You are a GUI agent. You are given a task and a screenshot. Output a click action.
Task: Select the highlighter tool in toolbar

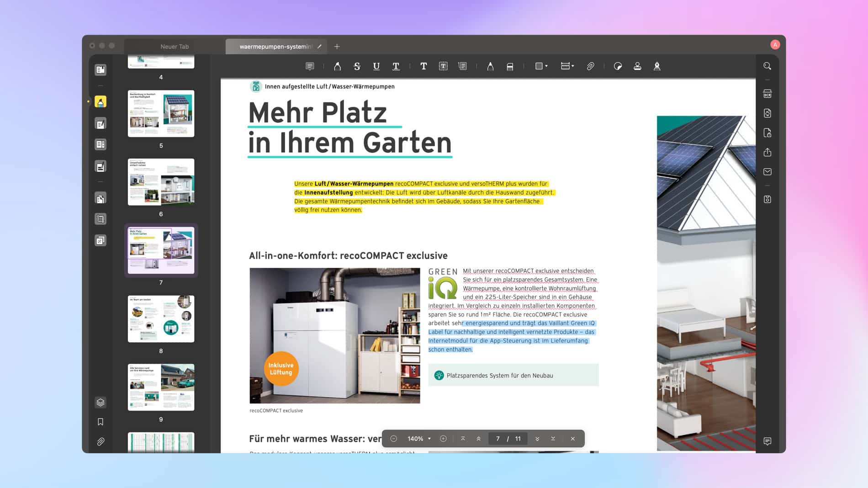coord(337,66)
